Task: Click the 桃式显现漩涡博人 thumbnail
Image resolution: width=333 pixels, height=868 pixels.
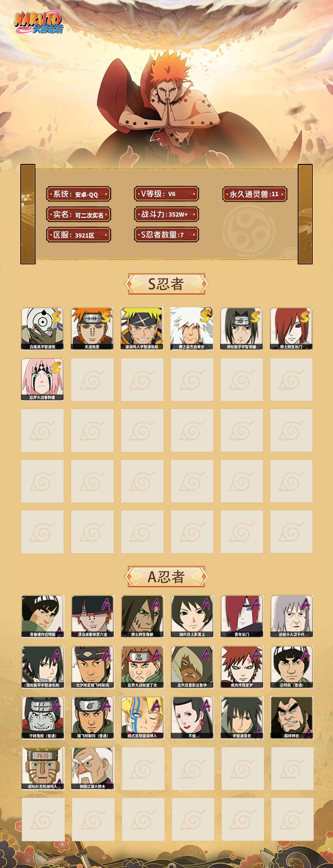Action: pyautogui.click(x=142, y=718)
